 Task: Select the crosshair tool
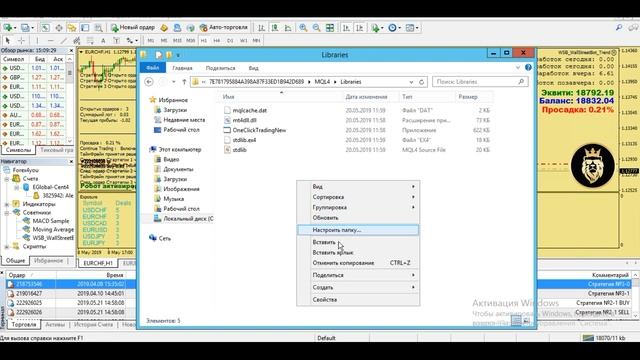[x=21, y=40]
